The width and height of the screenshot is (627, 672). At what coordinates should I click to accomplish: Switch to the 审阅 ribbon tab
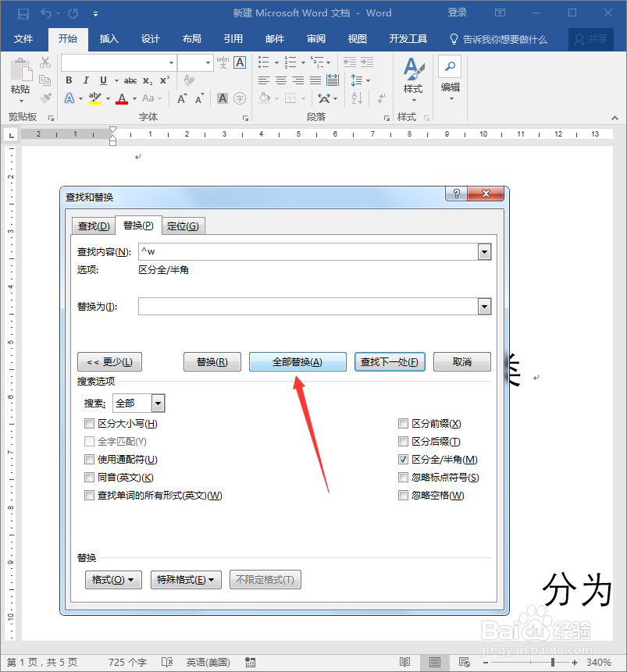click(316, 39)
